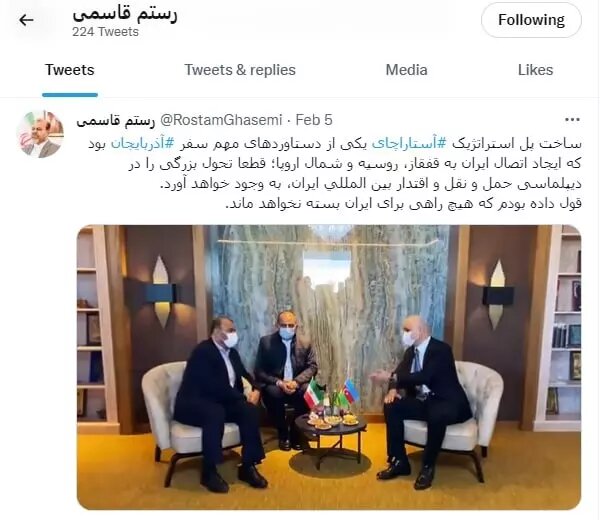Click the #آستاراچای hashtag

pyautogui.click(x=409, y=143)
